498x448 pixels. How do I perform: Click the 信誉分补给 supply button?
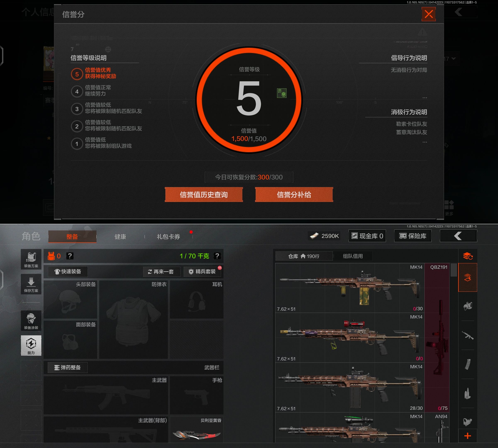pyautogui.click(x=294, y=195)
